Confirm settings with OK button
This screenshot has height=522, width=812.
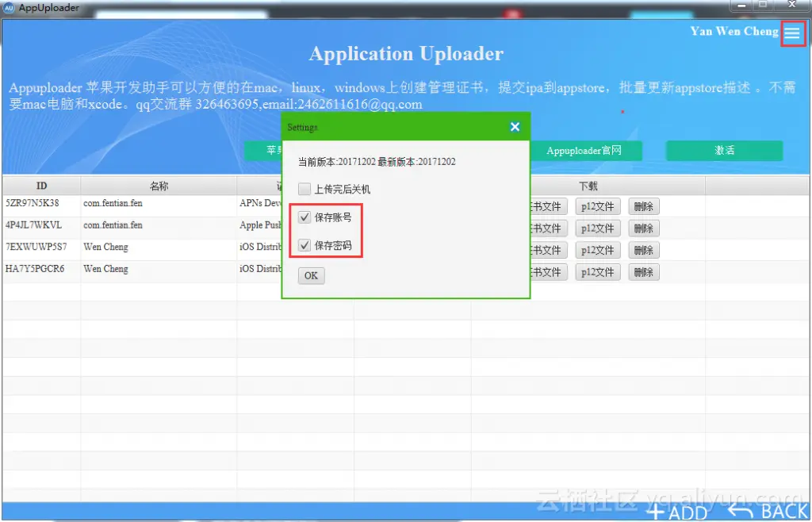pos(311,275)
